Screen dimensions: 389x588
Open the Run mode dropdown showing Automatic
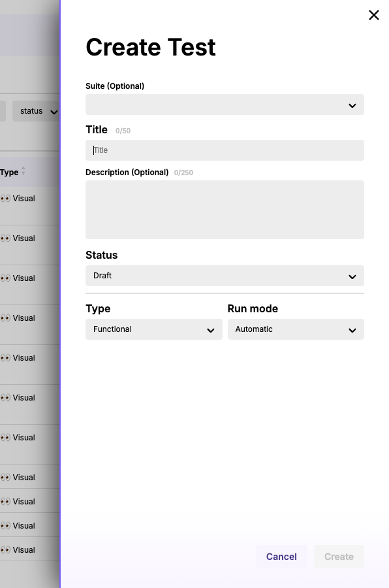point(296,329)
